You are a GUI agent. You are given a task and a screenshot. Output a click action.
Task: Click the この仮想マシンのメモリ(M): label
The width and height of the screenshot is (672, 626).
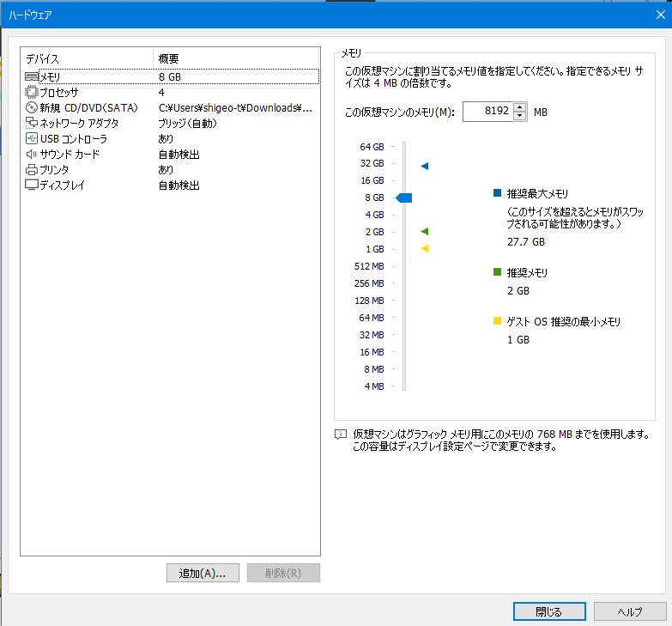pos(399,112)
